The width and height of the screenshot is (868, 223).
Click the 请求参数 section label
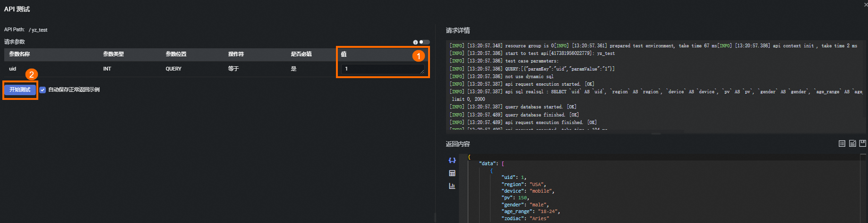click(15, 42)
